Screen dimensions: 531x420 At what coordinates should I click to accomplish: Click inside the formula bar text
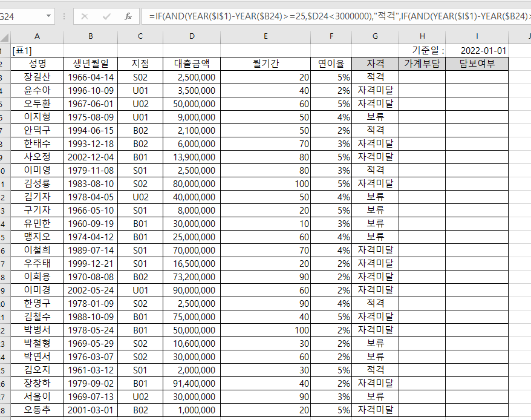333,16
